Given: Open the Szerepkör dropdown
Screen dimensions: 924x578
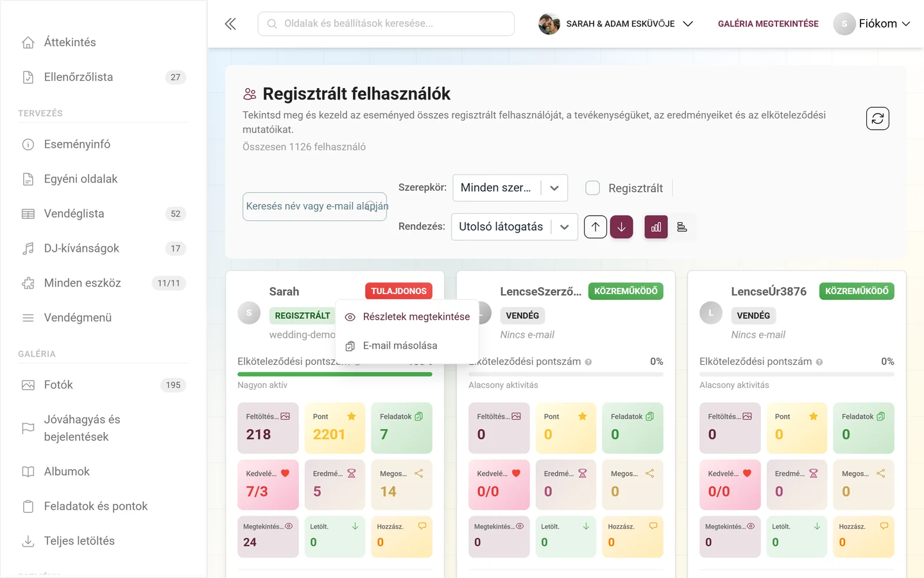Looking at the screenshot, I should tap(510, 188).
